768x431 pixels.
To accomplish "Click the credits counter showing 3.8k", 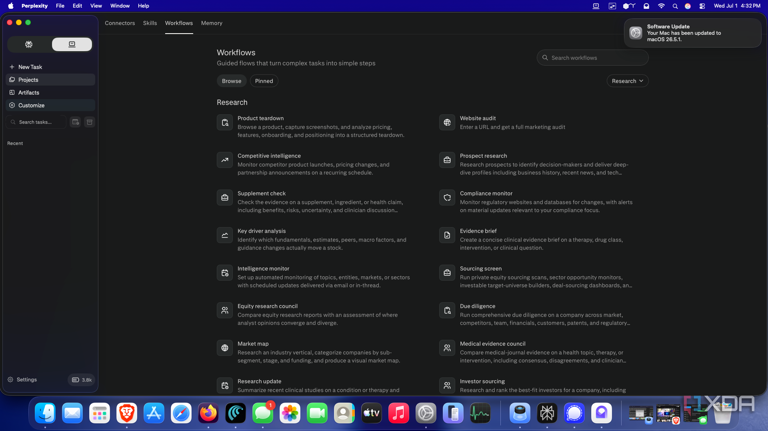I will pyautogui.click(x=82, y=380).
